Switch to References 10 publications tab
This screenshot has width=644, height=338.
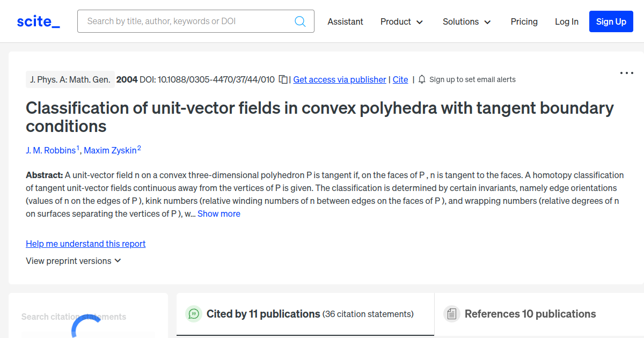[530, 314]
